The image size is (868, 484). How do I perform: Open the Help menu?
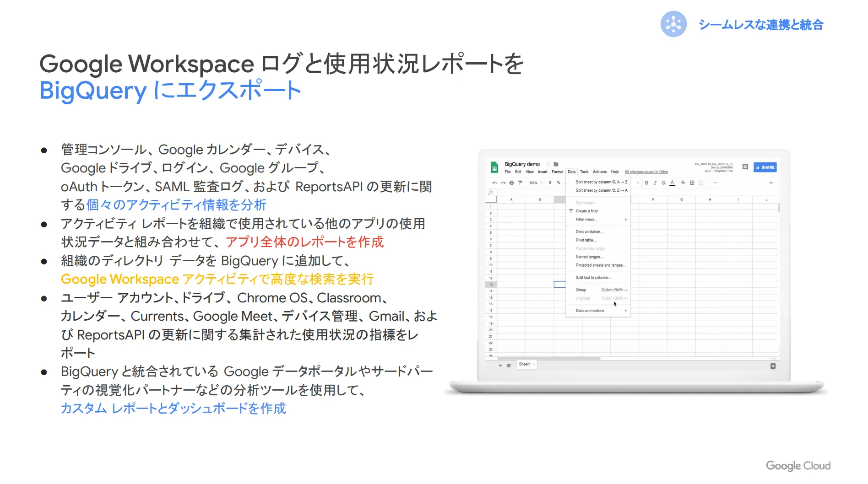click(x=615, y=172)
